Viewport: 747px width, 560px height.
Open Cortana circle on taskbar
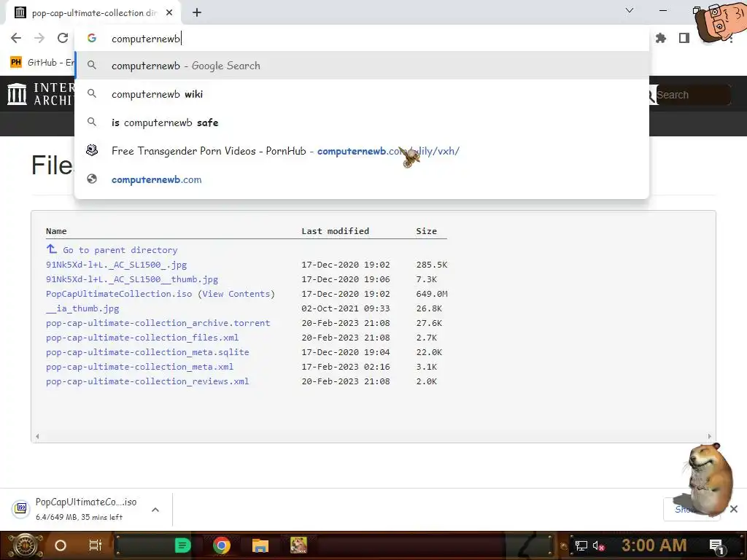pos(61,545)
